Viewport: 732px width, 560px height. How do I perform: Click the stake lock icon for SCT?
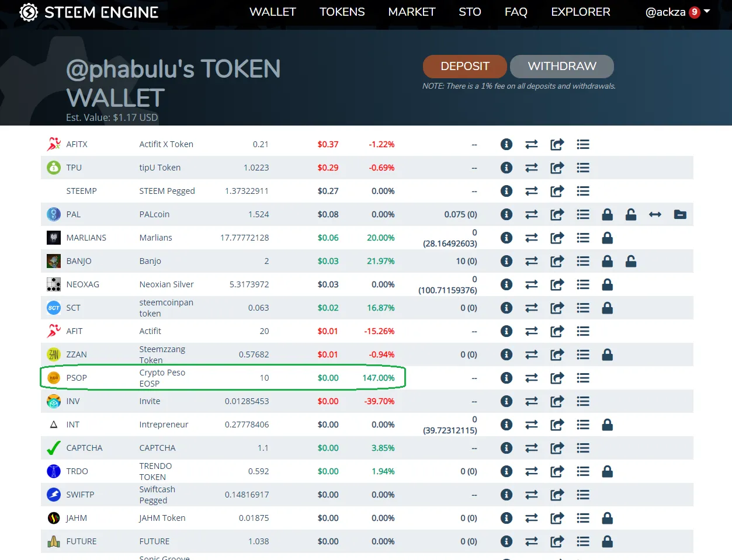pos(608,308)
